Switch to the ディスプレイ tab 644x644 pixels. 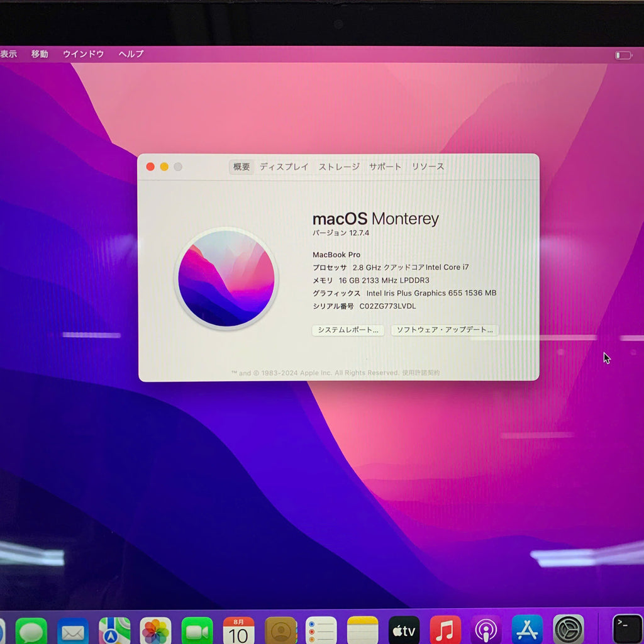284,167
